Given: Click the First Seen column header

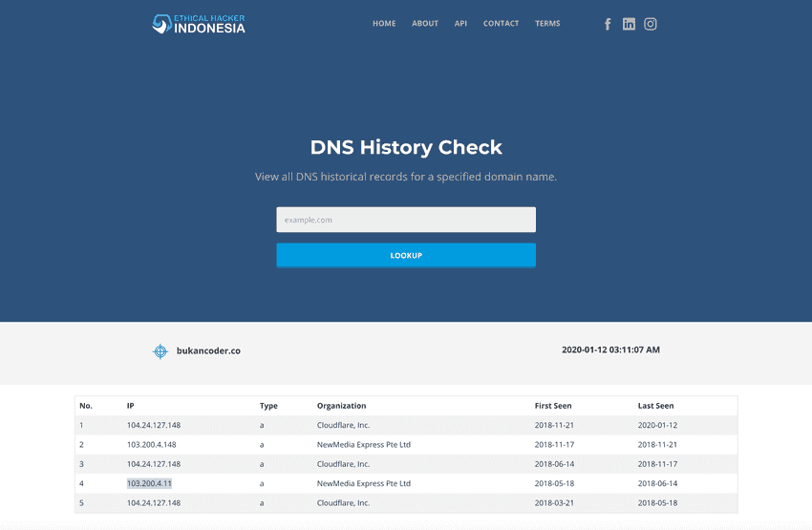Looking at the screenshot, I should point(553,406).
